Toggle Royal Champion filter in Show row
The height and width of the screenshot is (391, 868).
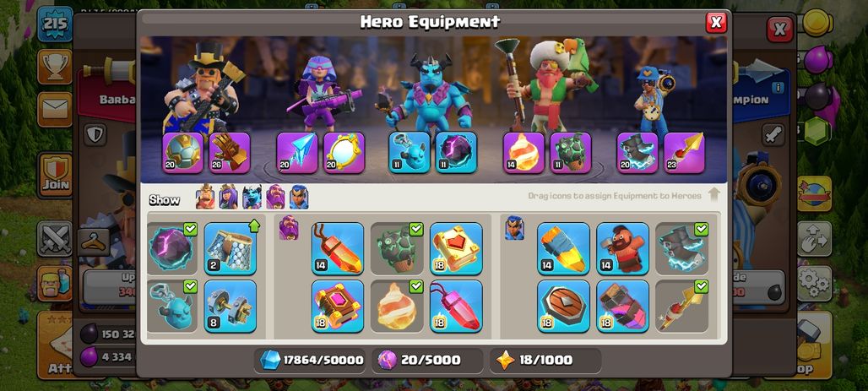(298, 197)
